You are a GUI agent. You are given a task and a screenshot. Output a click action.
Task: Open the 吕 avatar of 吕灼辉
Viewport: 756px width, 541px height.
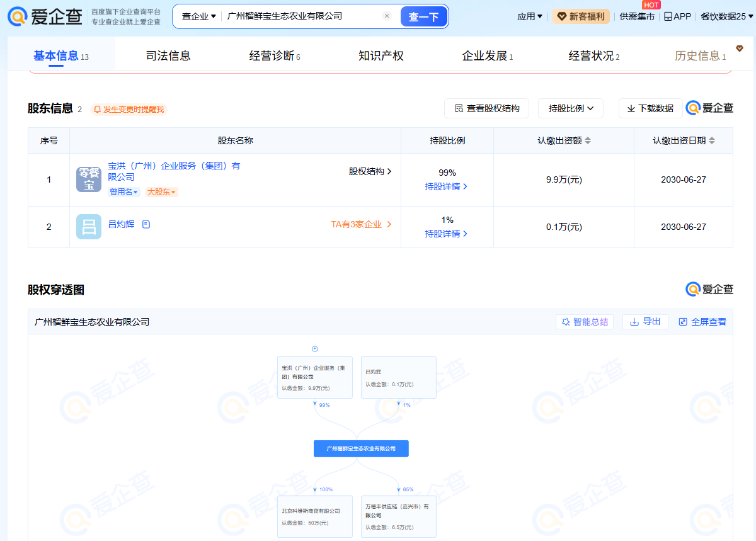89,227
